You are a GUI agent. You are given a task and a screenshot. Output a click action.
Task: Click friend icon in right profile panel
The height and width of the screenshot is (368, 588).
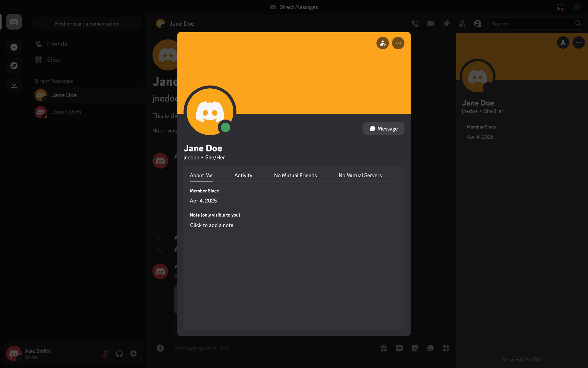[x=563, y=43]
